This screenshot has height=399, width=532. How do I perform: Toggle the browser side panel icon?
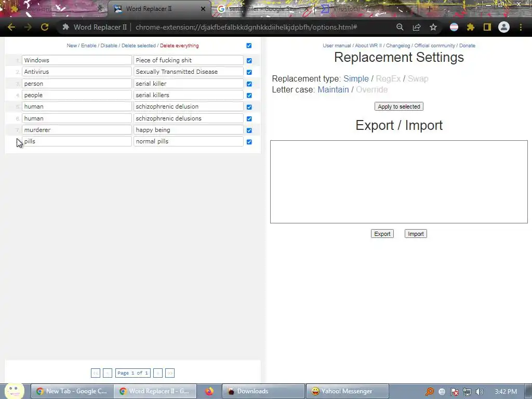click(487, 27)
